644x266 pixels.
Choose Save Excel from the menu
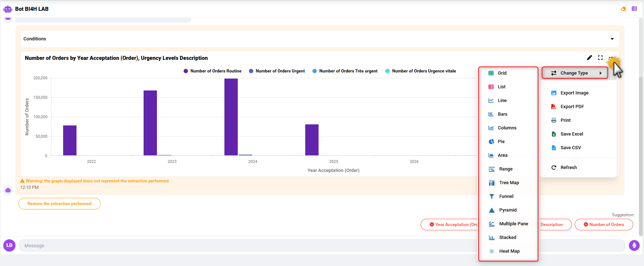coord(571,134)
